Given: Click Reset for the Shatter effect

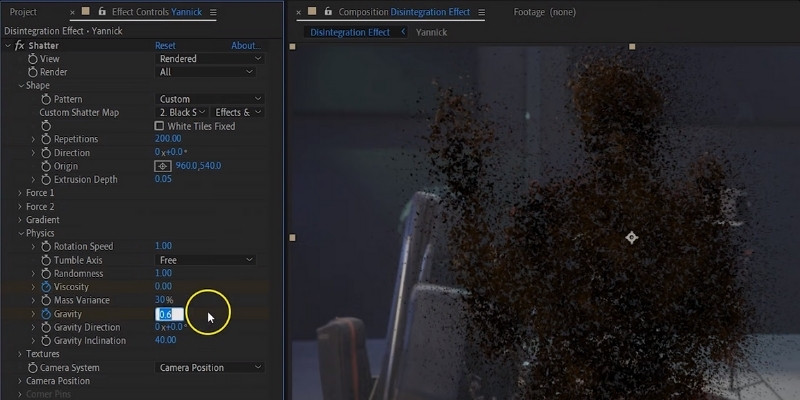Looking at the screenshot, I should [165, 46].
